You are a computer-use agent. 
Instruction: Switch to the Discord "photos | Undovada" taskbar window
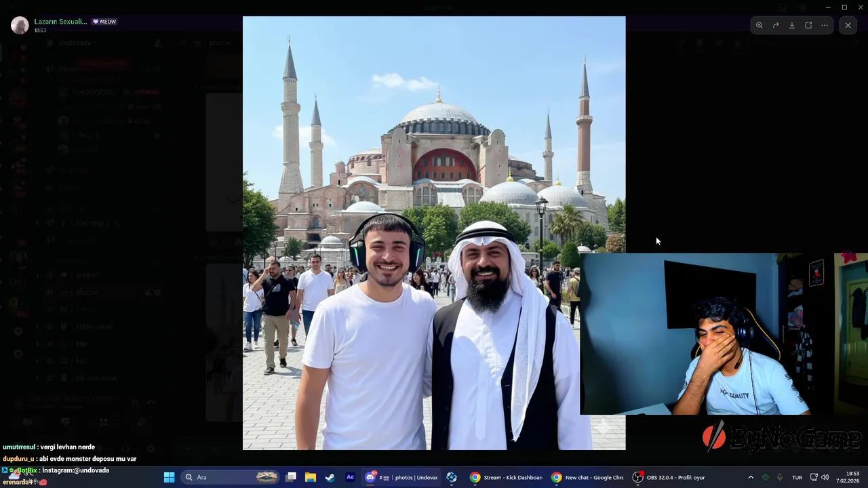coord(401,477)
